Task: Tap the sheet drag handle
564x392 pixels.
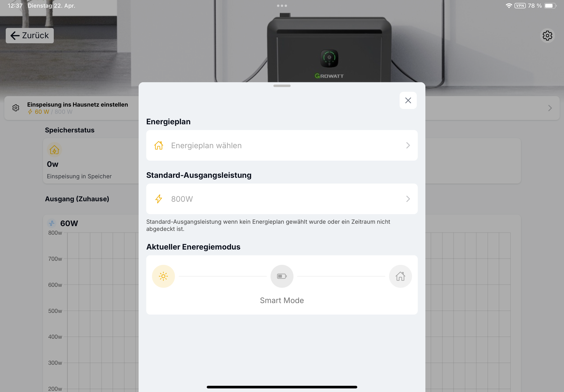Action: coord(282,86)
